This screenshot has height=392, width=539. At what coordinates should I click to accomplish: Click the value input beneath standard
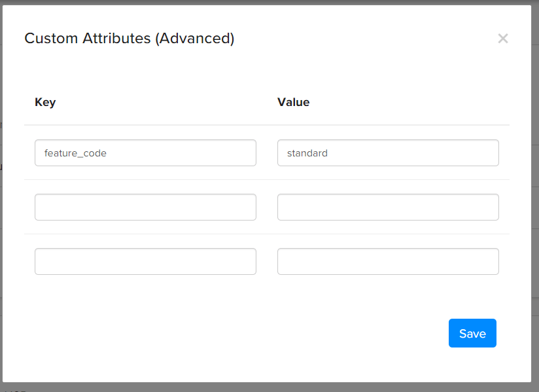[x=388, y=207]
